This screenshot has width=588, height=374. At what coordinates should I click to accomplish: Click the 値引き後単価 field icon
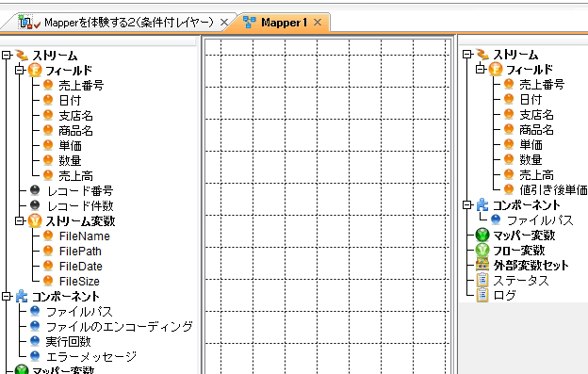(509, 189)
